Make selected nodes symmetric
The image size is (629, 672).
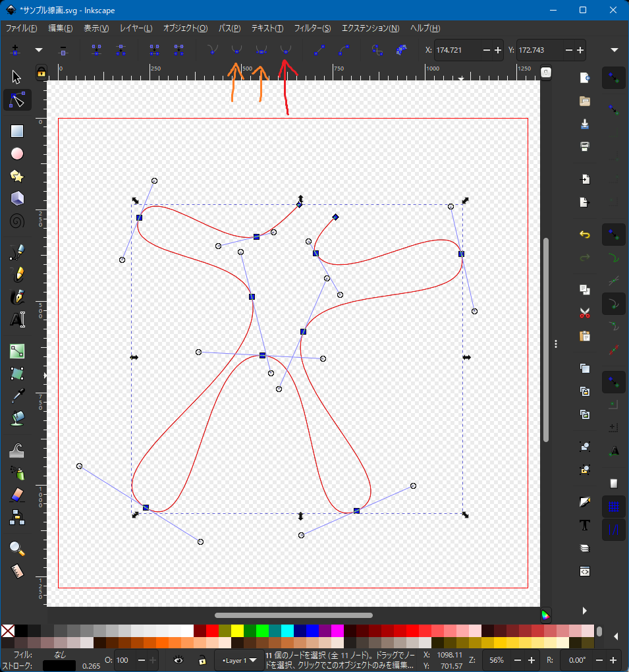[261, 50]
